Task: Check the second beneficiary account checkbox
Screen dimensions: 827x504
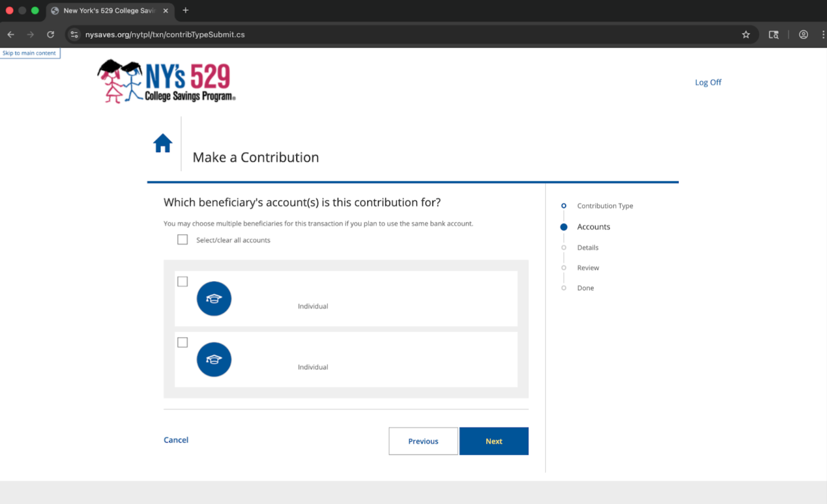Action: 182,342
